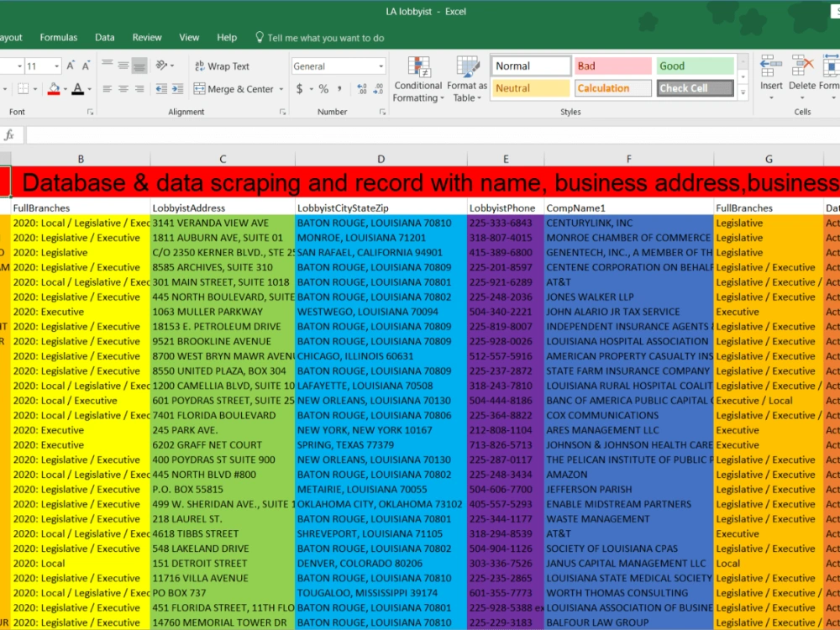
Task: Toggle Wrap Text for the cell
Action: pos(223,66)
